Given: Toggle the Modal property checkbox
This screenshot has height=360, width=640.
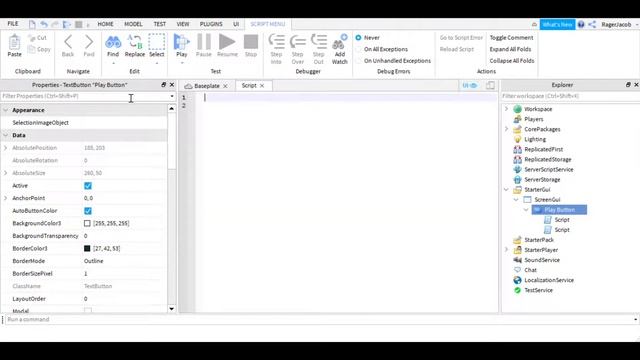Looking at the screenshot, I should pos(88,311).
